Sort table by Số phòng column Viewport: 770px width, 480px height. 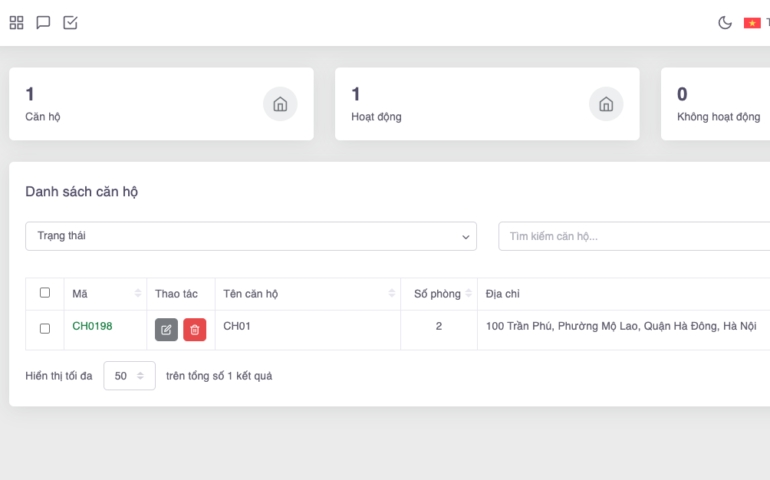tap(469, 294)
